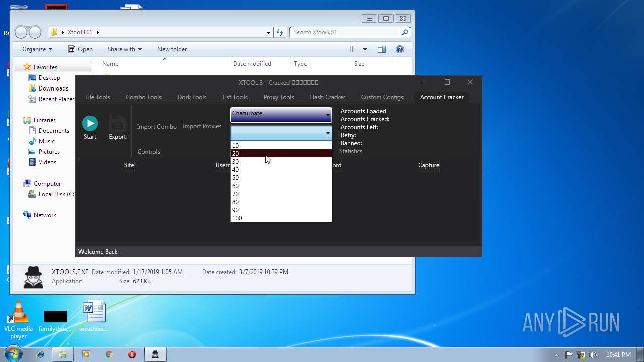644x362 pixels.
Task: Click the Capture column header
Action: [429, 165]
